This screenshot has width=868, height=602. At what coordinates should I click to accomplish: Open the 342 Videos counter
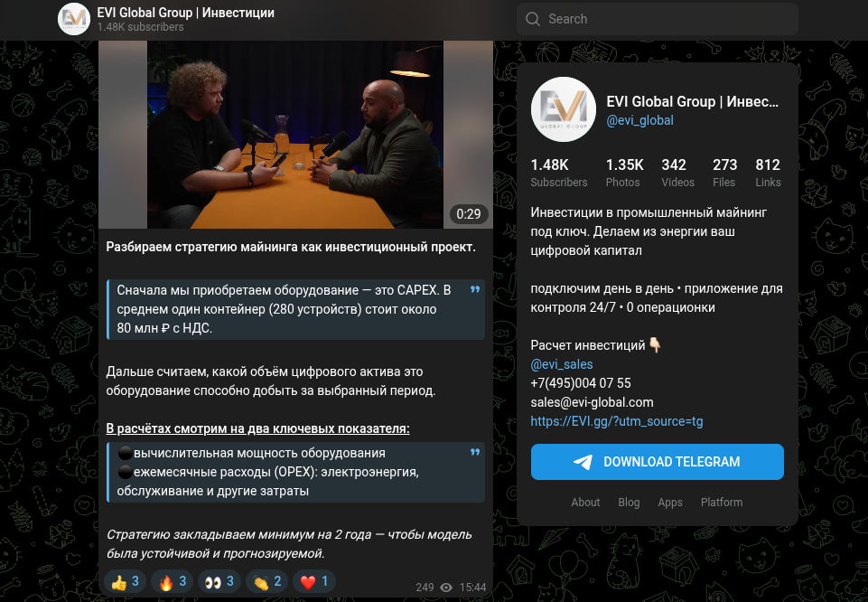click(x=677, y=173)
